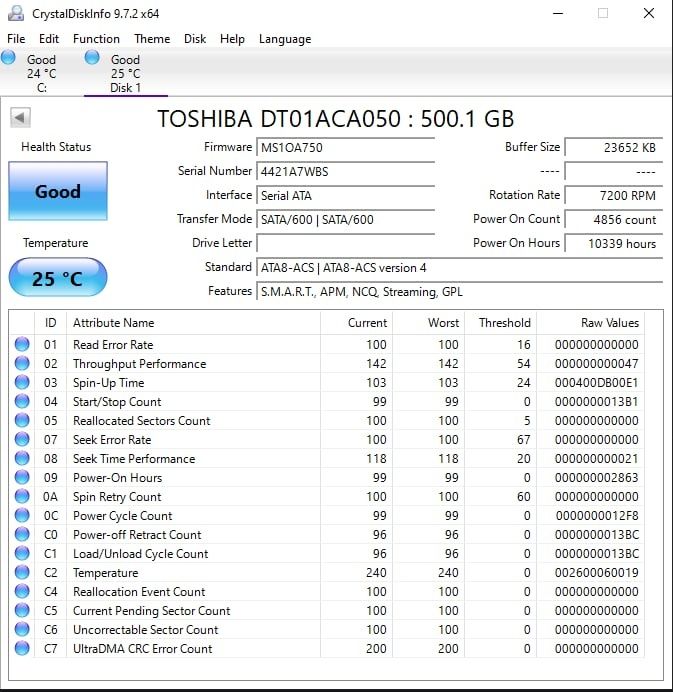Click status orb for Throughput Performance

22,363
